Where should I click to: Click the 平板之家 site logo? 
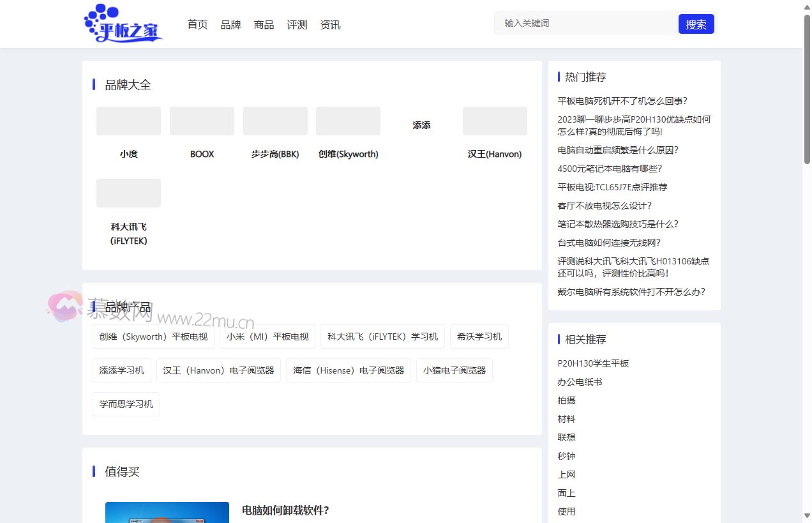tap(123, 24)
